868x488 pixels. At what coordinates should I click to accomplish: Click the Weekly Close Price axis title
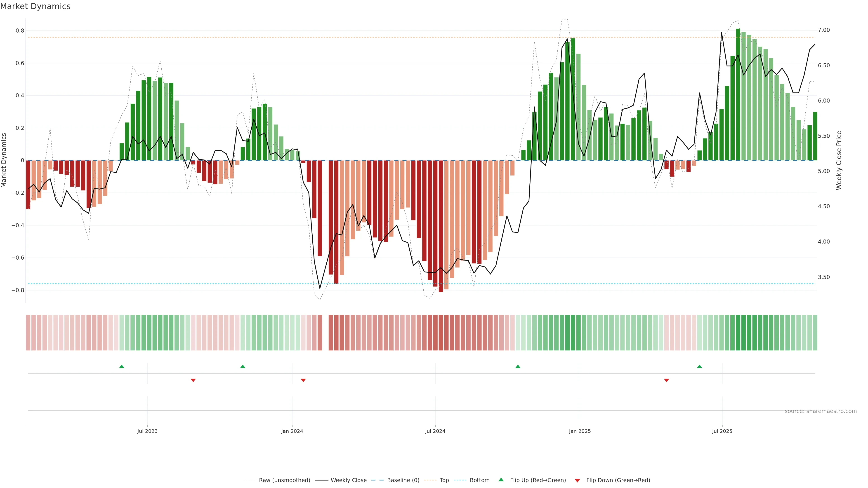click(x=839, y=160)
